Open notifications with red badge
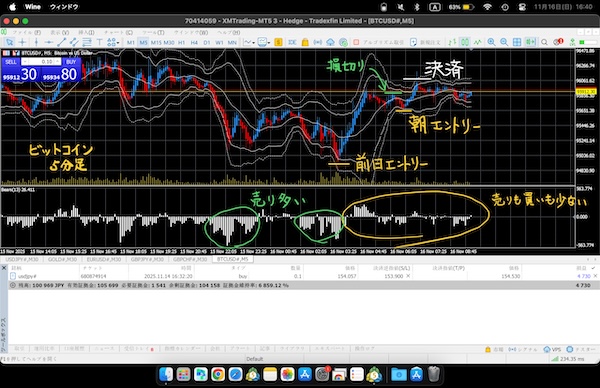Image resolution: width=600 pixels, height=388 pixels. click(558, 42)
